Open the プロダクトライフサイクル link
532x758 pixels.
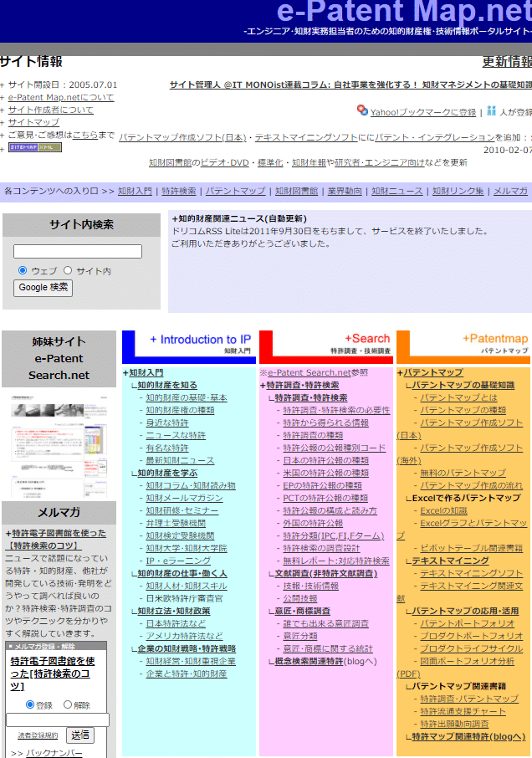[471, 648]
